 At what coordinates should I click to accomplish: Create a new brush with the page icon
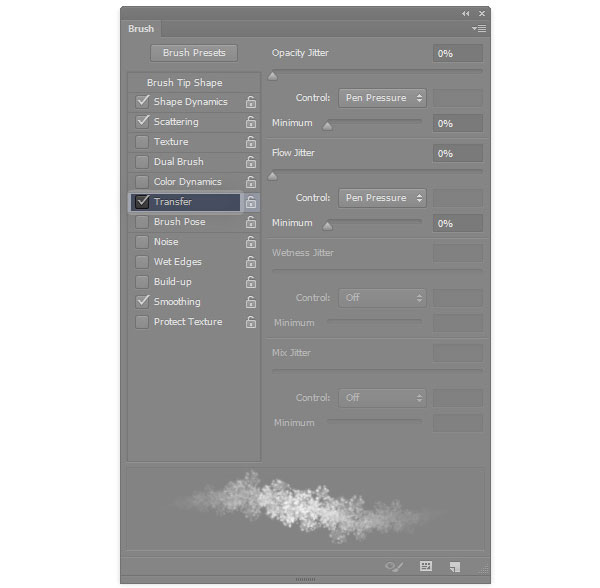click(455, 567)
